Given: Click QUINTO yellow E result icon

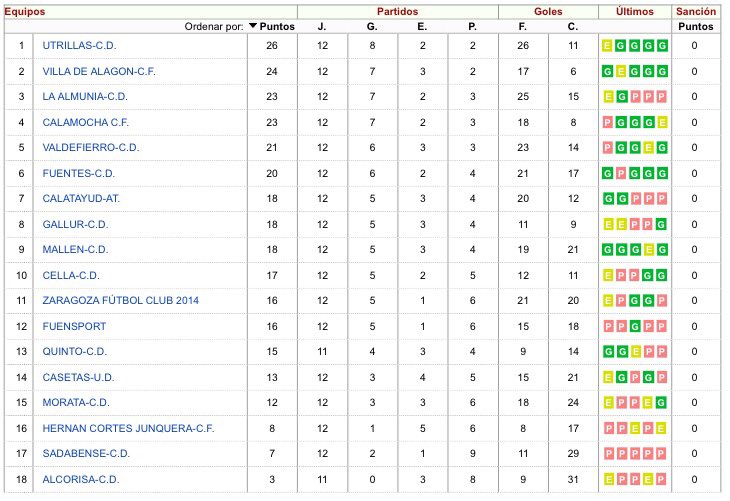Looking at the screenshot, I should coord(635,352).
